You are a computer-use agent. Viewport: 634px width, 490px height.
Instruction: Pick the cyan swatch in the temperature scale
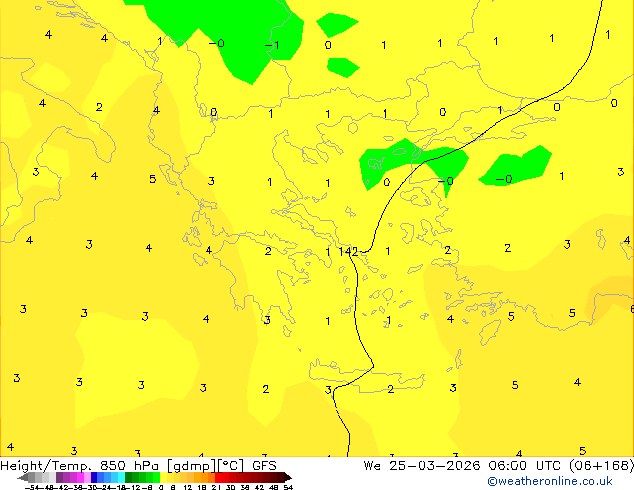(121, 477)
